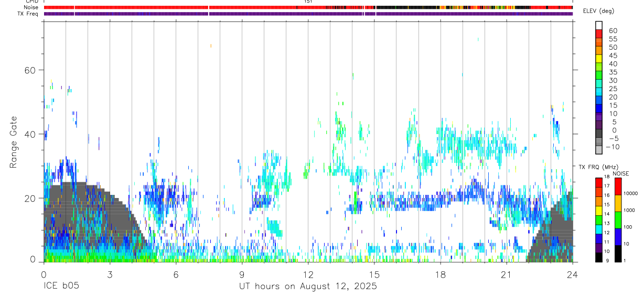The height and width of the screenshot is (297, 644).
Task: Click the '1000' value on the NOISE scale
Action: (629, 210)
